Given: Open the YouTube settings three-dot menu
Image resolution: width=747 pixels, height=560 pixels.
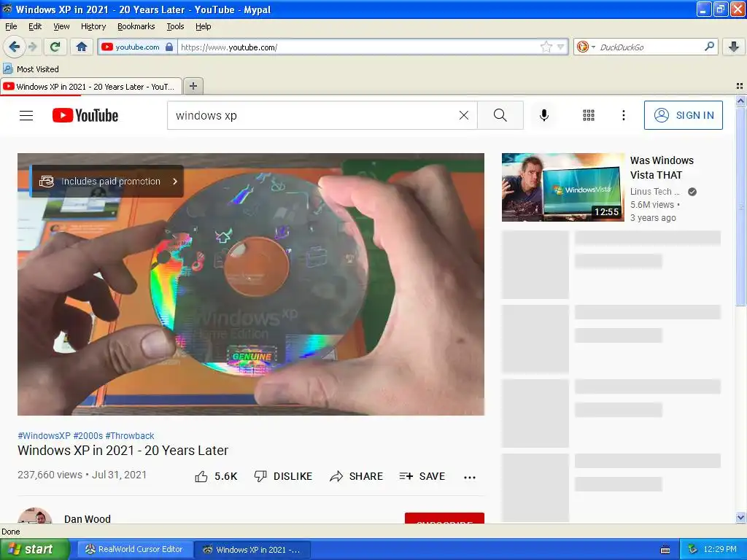Looking at the screenshot, I should (x=623, y=115).
